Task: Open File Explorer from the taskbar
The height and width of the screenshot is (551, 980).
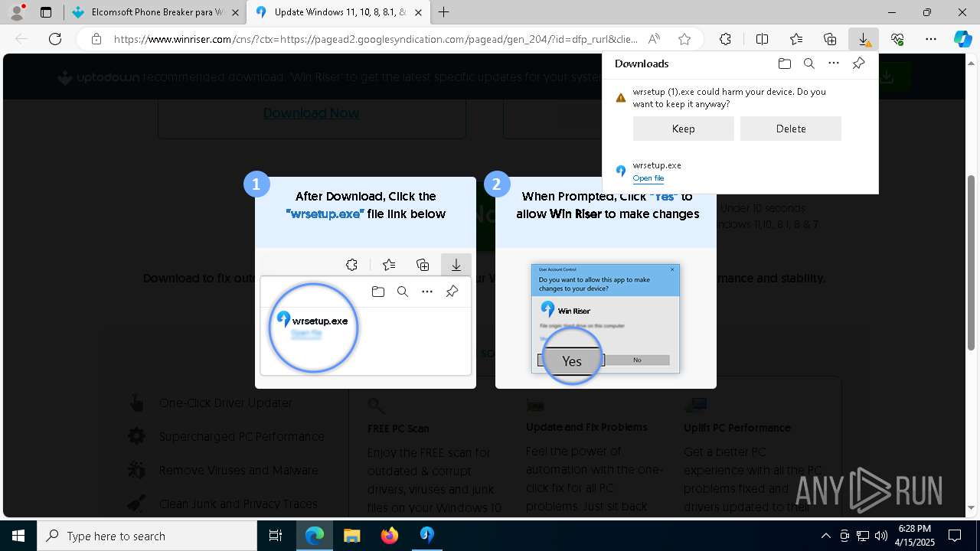Action: coord(351,536)
